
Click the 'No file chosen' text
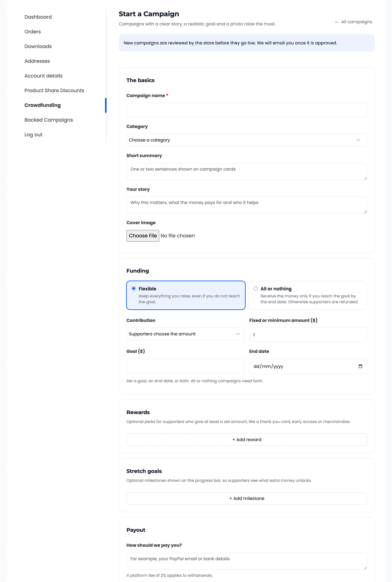[177, 236]
